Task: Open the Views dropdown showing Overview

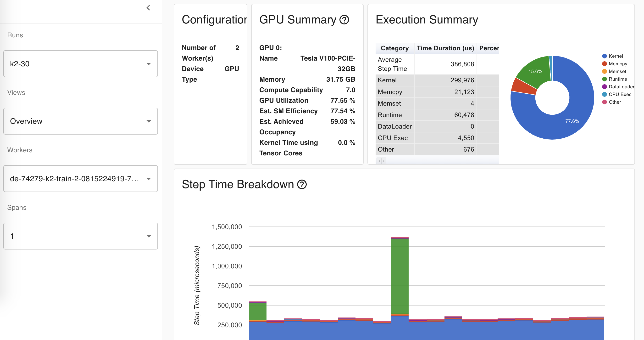Action: point(80,121)
